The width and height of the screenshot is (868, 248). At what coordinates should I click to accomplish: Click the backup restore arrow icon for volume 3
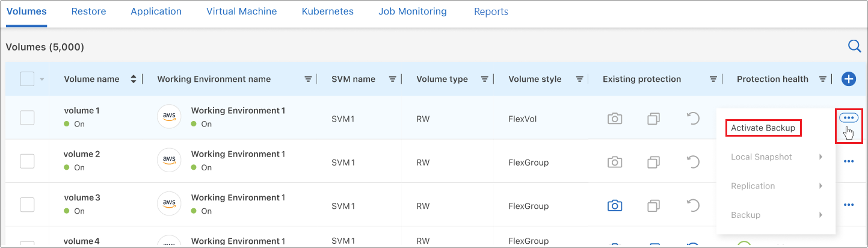[693, 205]
